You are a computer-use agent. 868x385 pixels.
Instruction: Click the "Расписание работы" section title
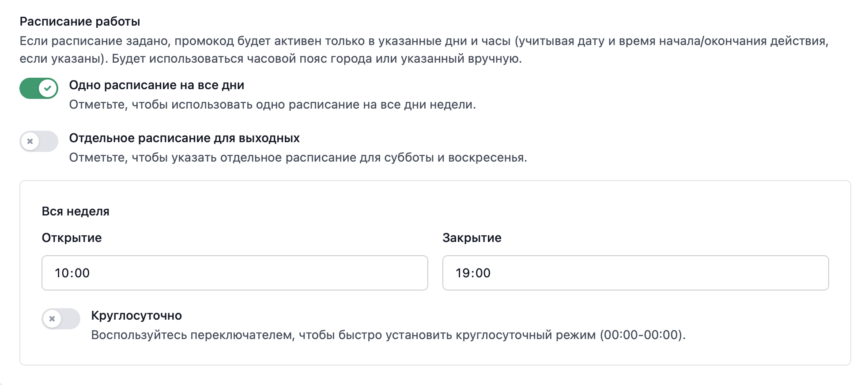coord(80,22)
